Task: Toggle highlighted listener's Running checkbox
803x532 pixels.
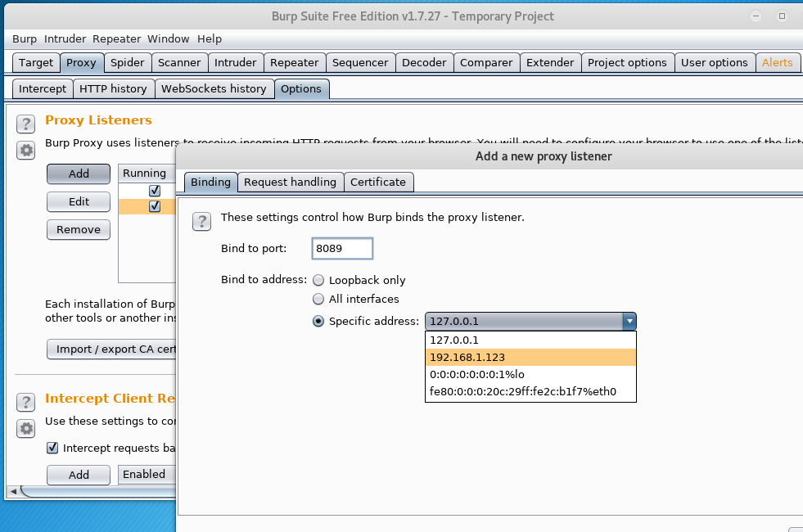Action: point(155,205)
